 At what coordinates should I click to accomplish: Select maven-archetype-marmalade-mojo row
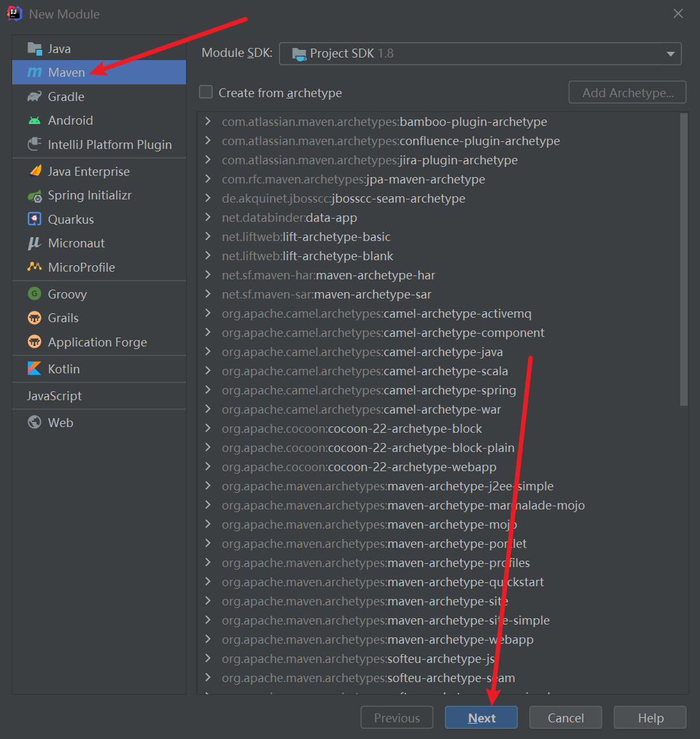pyautogui.click(x=439, y=505)
